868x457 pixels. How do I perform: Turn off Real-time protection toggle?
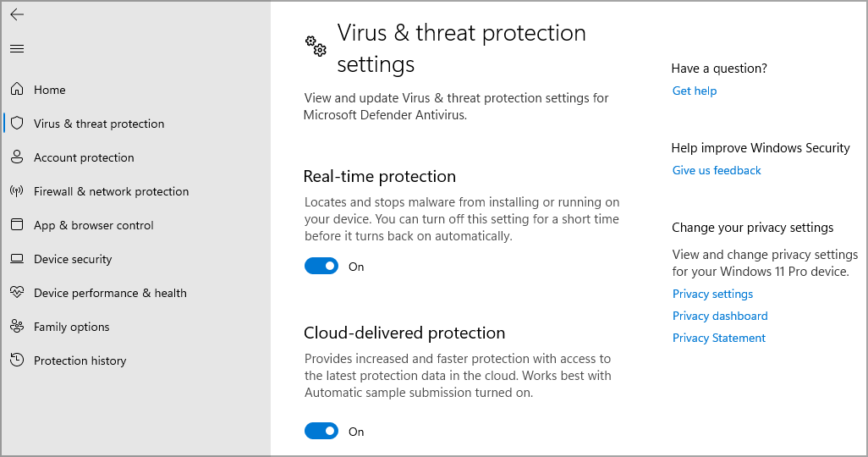pos(321,267)
